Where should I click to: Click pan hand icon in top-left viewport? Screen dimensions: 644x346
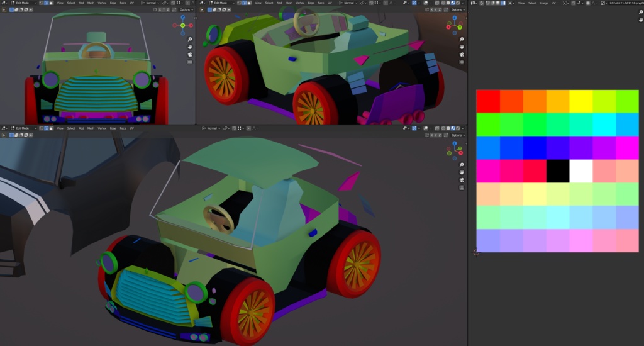(190, 47)
